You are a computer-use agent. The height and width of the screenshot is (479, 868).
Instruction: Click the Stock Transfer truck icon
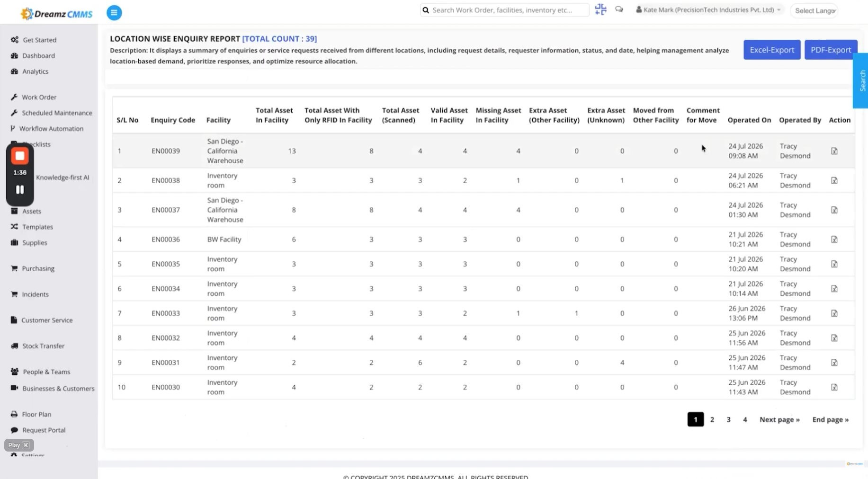(x=14, y=346)
